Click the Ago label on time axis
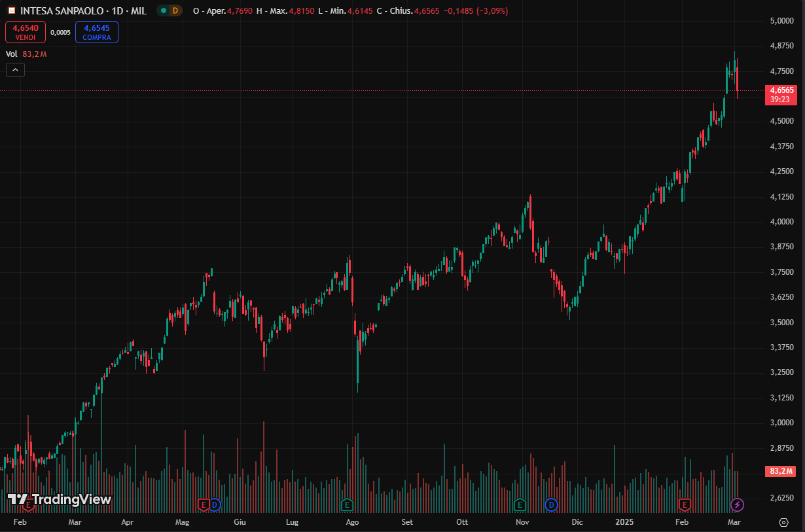Viewport: 805px width, 532px height. tap(353, 522)
